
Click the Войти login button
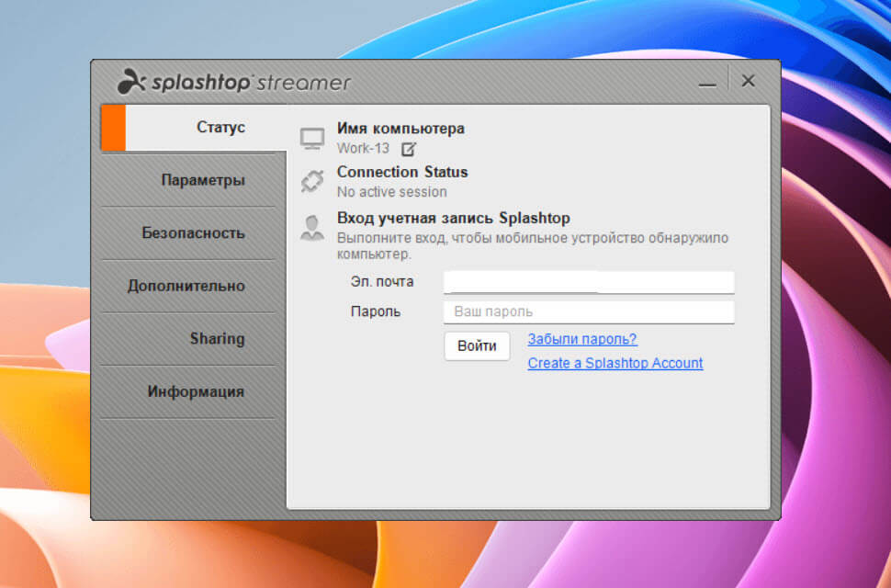(477, 346)
